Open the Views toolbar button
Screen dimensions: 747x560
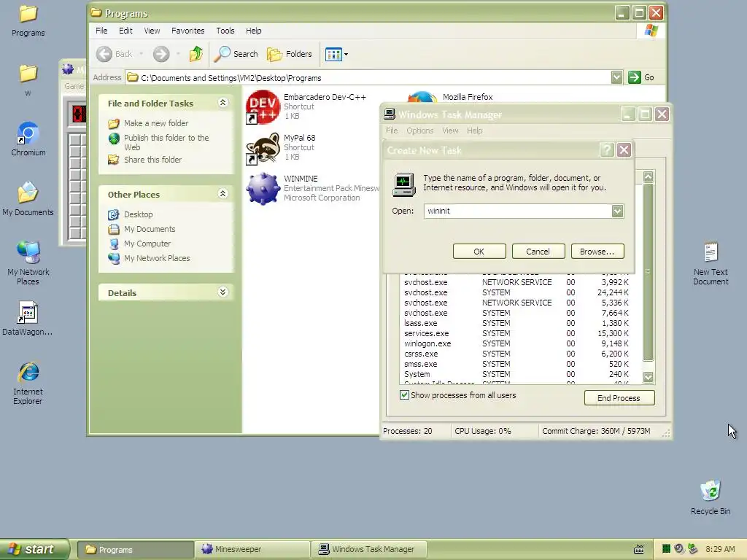point(336,54)
